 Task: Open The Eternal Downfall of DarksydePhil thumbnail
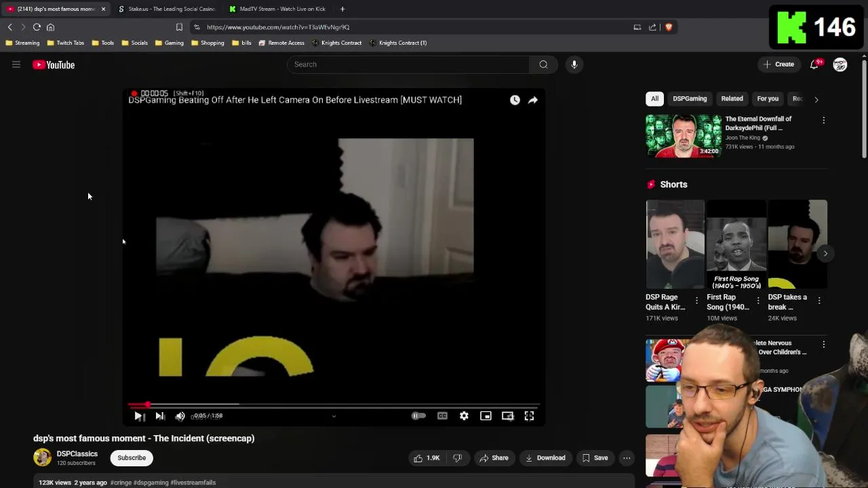pos(683,136)
